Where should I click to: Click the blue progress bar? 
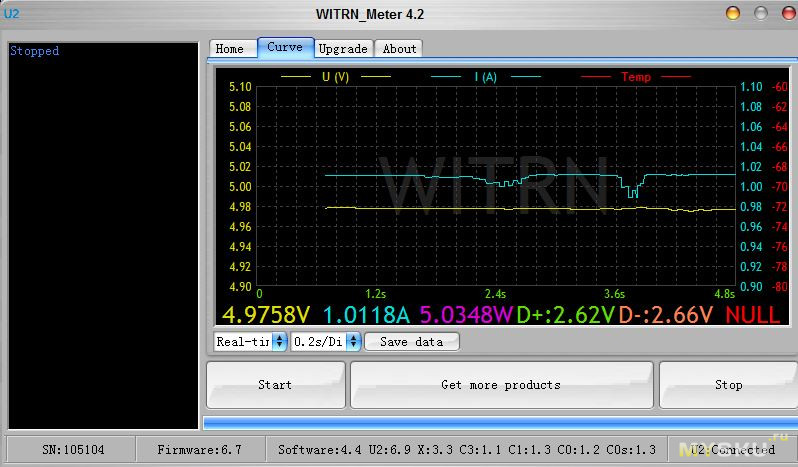500,423
